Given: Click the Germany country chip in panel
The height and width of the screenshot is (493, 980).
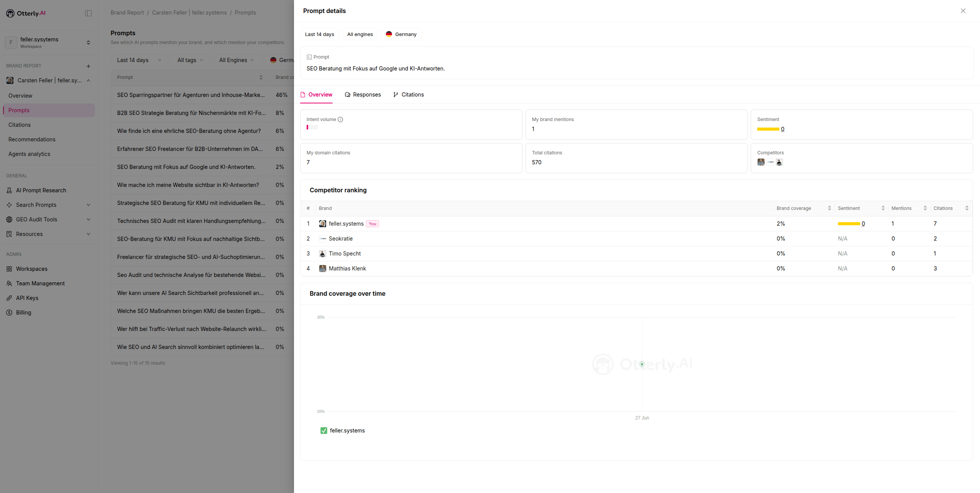Looking at the screenshot, I should point(401,34).
